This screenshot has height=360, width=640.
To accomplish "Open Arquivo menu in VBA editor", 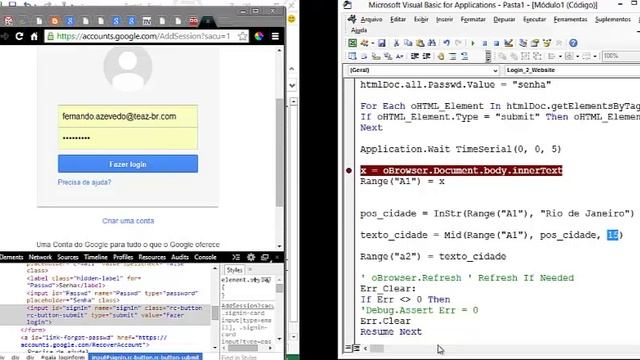I will (x=371, y=19).
